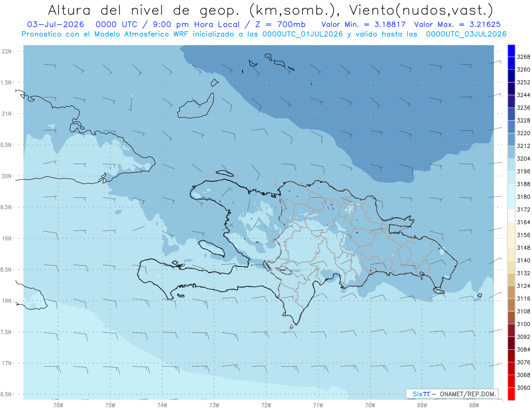Click the longitude axis label "73W"
The image size is (532, 411).
(214, 404)
